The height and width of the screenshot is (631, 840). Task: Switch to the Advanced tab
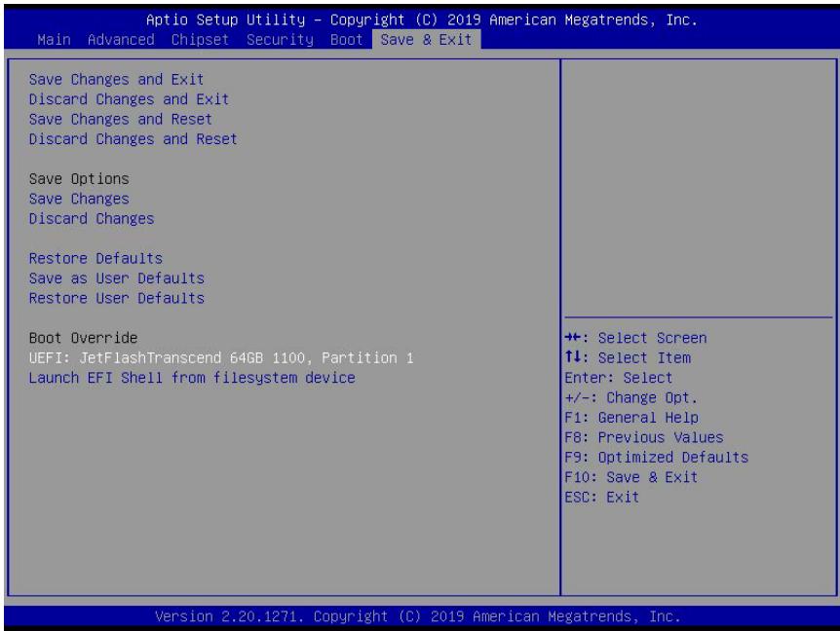(x=121, y=40)
